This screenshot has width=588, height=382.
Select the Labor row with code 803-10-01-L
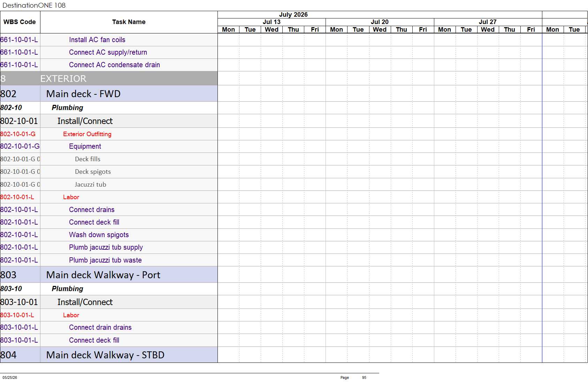(109, 315)
